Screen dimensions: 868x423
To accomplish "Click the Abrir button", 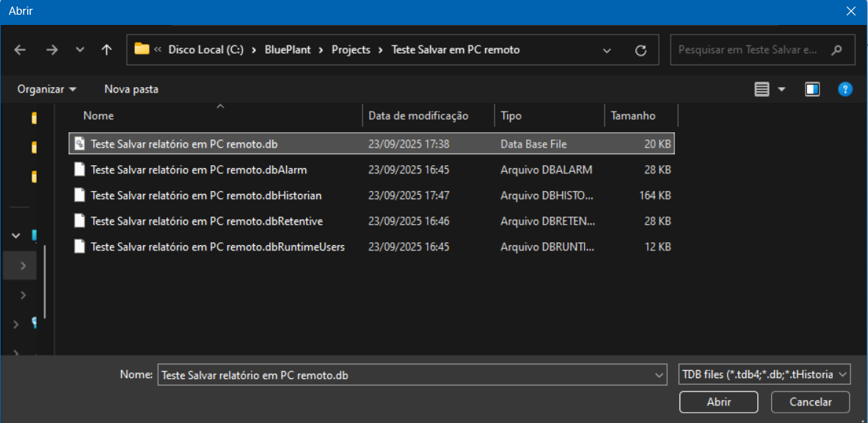I will [718, 402].
